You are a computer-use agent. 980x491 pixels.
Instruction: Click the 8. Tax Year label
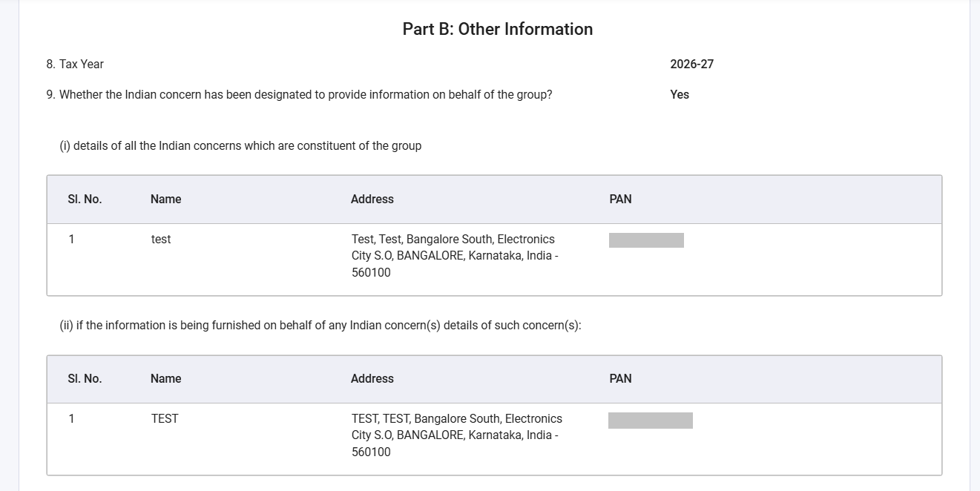(x=75, y=65)
